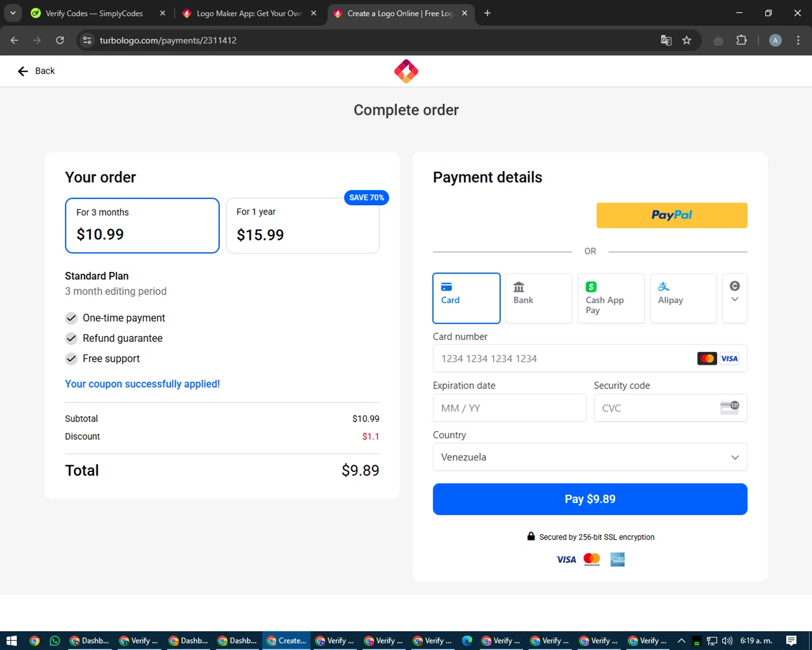Navigate back in browser history
This screenshot has width=812, height=650.
tap(15, 40)
